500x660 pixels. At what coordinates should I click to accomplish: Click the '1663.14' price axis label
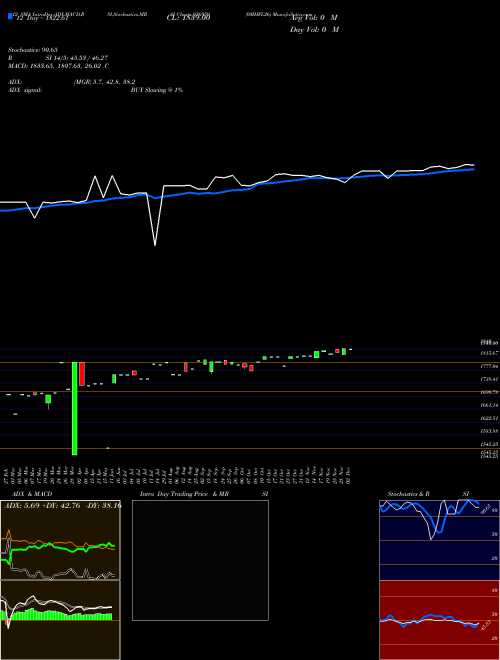coord(490,405)
